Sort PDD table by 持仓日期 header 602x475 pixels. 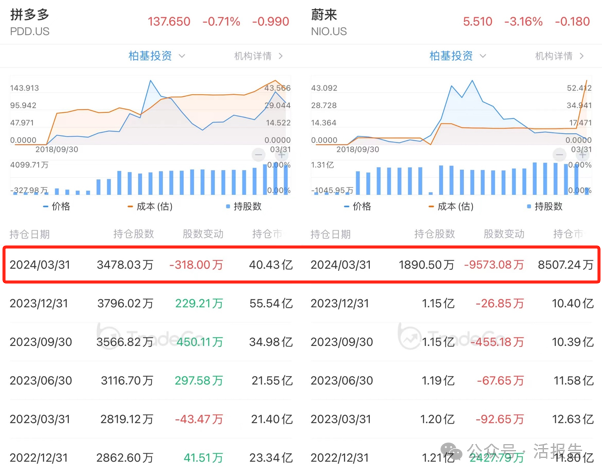(x=30, y=234)
